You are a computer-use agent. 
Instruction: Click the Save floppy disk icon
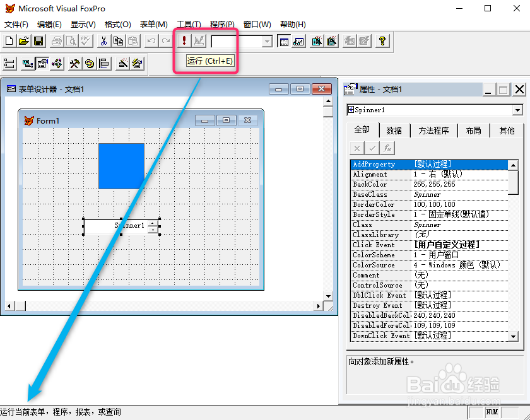point(38,41)
